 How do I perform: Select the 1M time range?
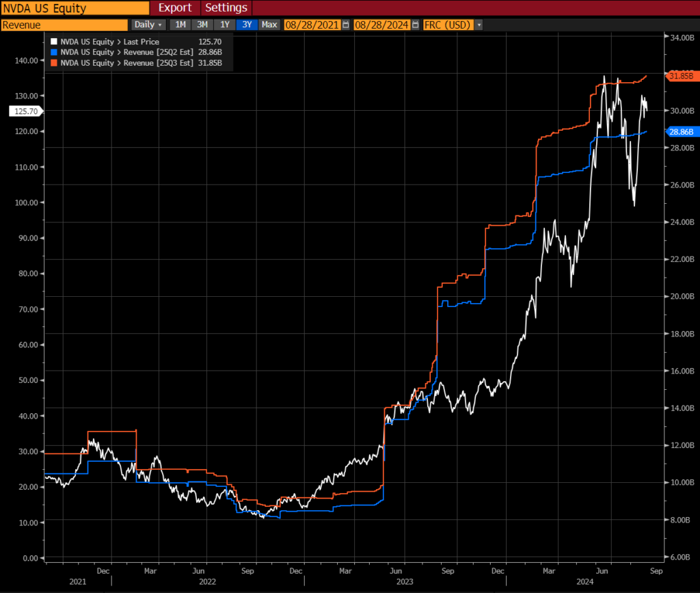click(x=180, y=25)
